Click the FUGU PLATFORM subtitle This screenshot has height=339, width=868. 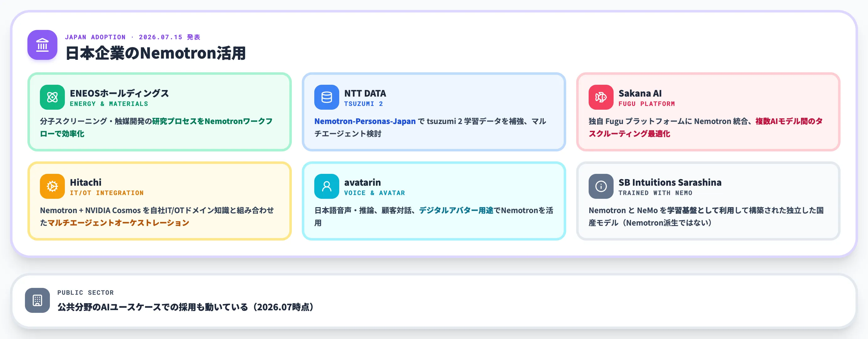(x=646, y=104)
